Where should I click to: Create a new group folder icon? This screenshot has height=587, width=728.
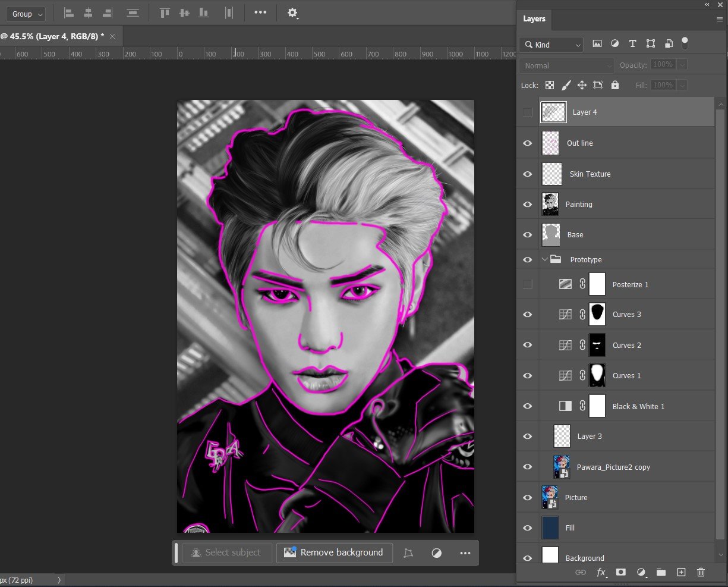661,572
